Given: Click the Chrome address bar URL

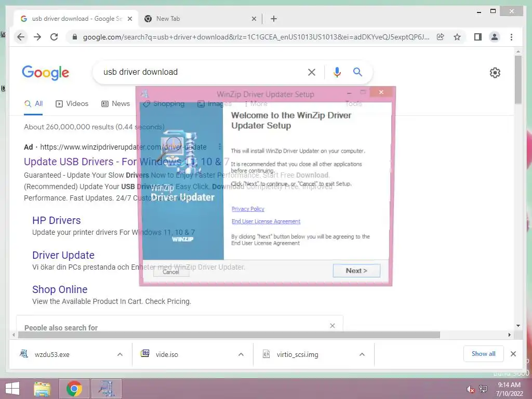Looking at the screenshot, I should click(x=256, y=37).
